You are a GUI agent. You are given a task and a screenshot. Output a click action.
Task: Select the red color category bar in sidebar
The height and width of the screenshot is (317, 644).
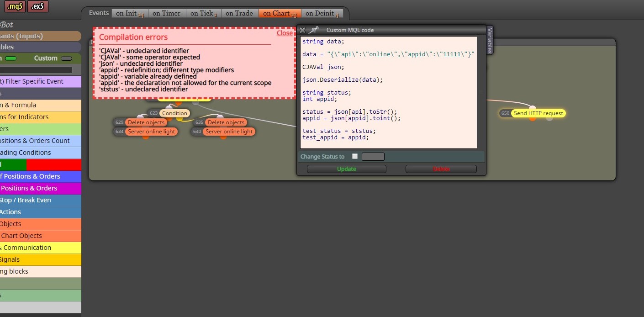[54, 164]
